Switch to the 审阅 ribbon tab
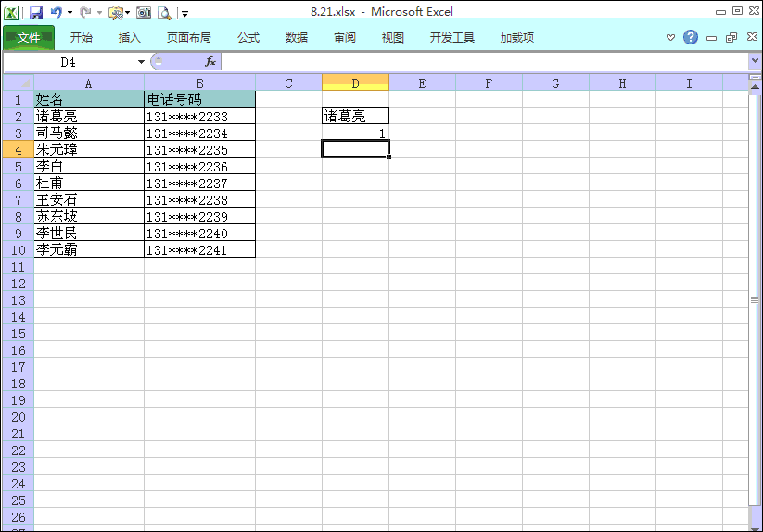Image resolution: width=763 pixels, height=532 pixels. click(x=345, y=37)
